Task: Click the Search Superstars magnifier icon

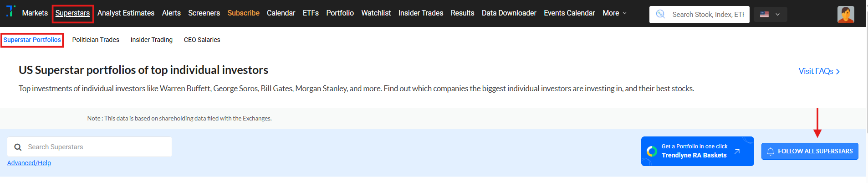Action: 18,147
